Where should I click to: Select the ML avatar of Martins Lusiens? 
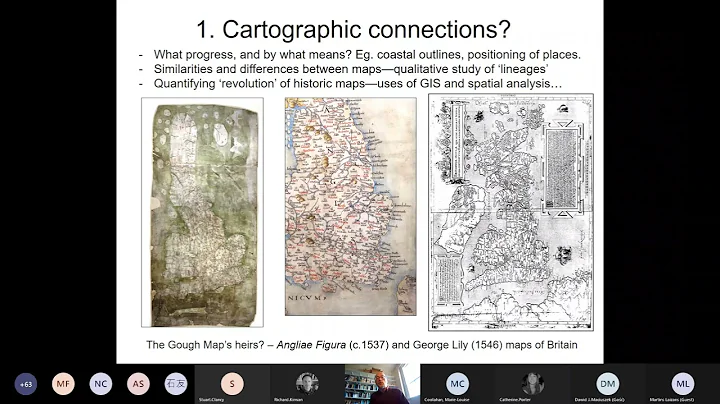(683, 384)
